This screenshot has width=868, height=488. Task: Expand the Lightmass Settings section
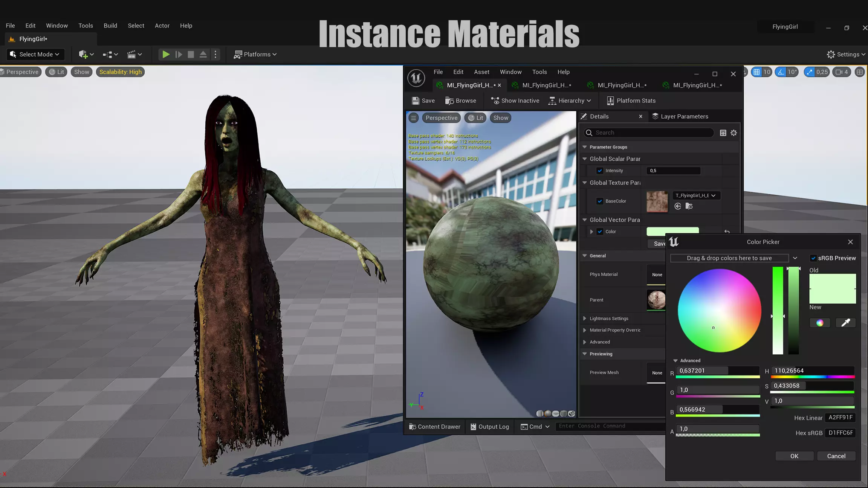(585, 318)
